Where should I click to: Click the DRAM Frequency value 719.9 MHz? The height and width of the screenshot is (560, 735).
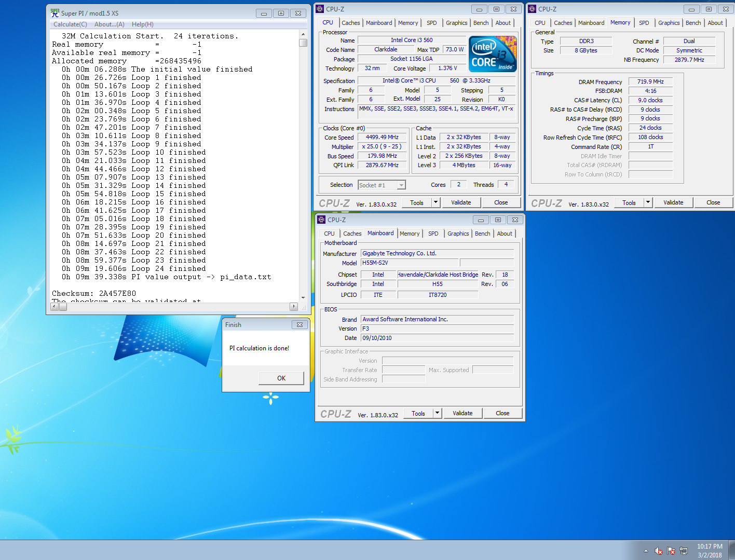(x=650, y=81)
